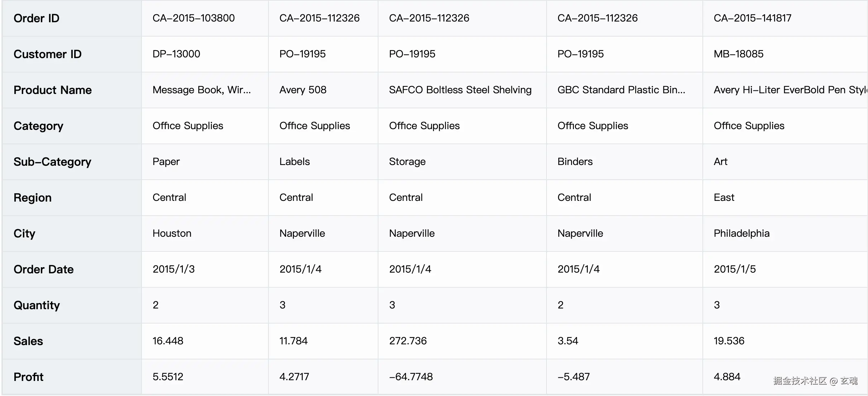
Task: Click the 272.736 sales value
Action: click(x=408, y=341)
